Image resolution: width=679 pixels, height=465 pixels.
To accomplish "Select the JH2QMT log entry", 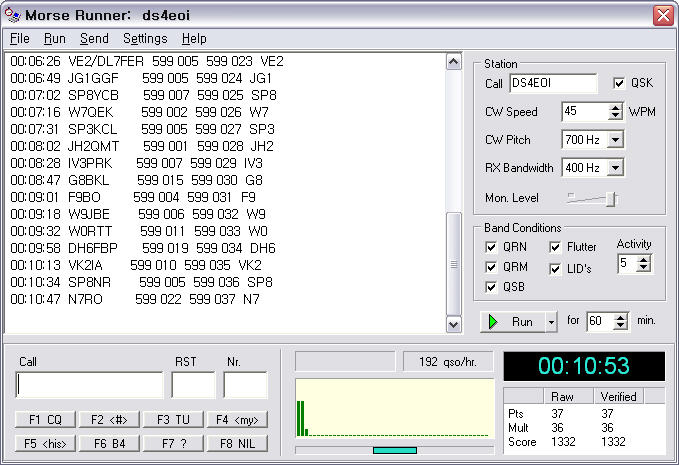I will [142, 146].
